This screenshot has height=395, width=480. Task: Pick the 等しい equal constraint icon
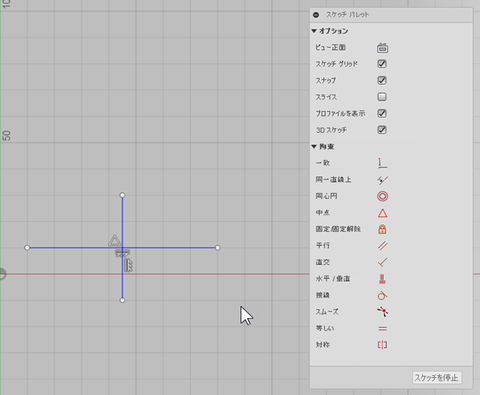[x=382, y=329]
